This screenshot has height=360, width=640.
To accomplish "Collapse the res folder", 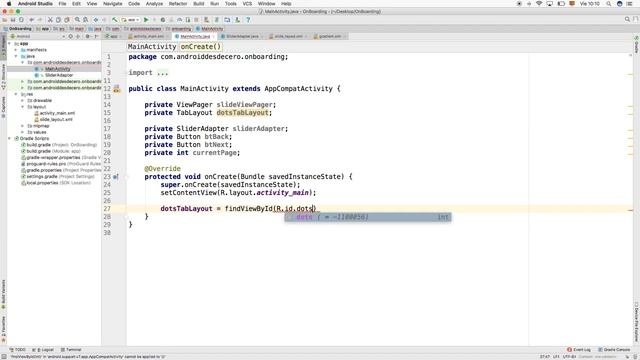I will (17, 94).
